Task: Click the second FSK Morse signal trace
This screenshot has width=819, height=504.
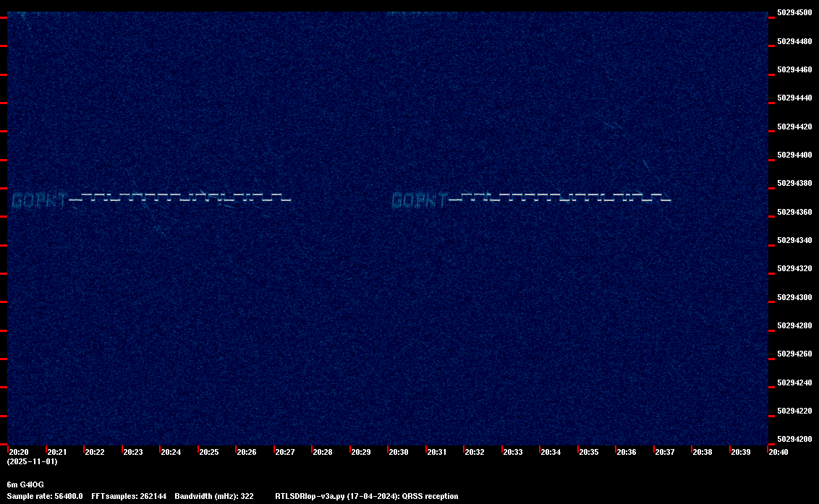Action: tap(561, 197)
